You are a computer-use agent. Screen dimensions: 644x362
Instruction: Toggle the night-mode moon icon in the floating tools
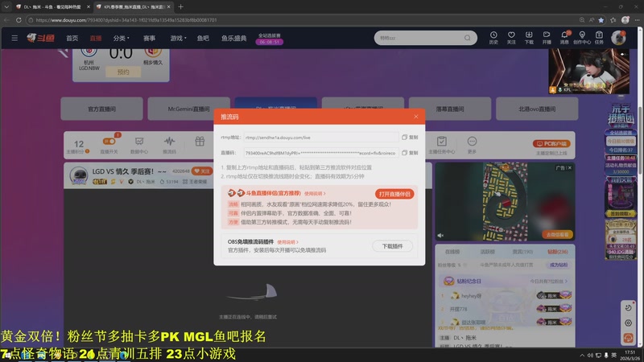tap(628, 308)
